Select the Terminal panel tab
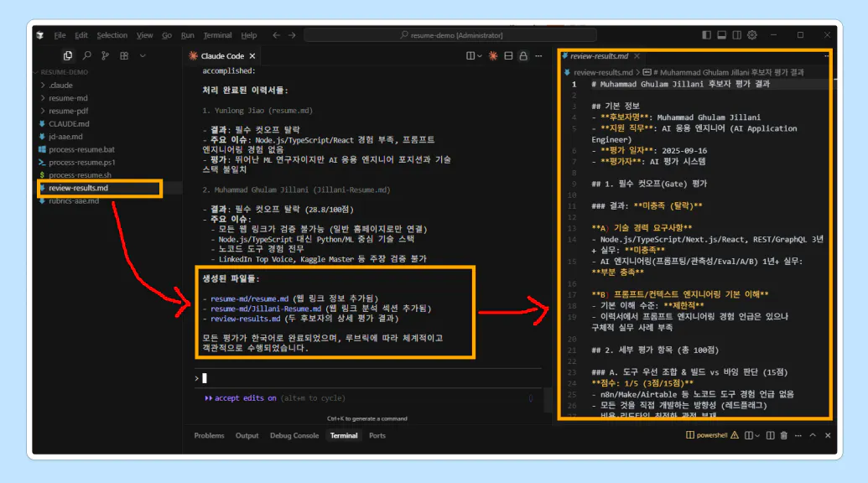Image resolution: width=868 pixels, height=483 pixels. pos(344,436)
